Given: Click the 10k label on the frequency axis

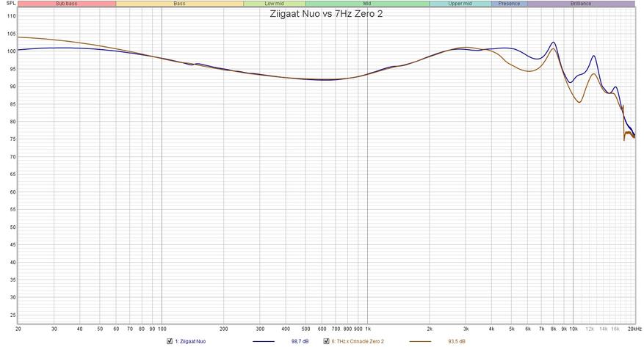Looking at the screenshot, I should 574,329.
